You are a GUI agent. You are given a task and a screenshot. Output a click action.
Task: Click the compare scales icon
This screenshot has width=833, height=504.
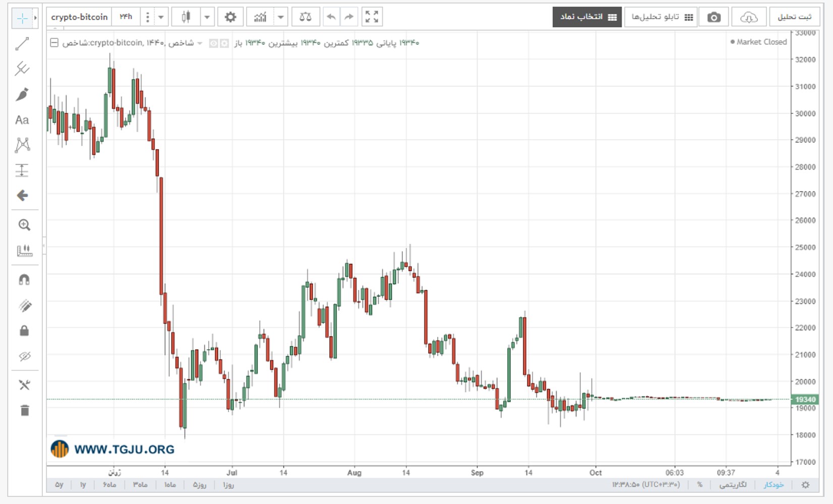pos(306,17)
